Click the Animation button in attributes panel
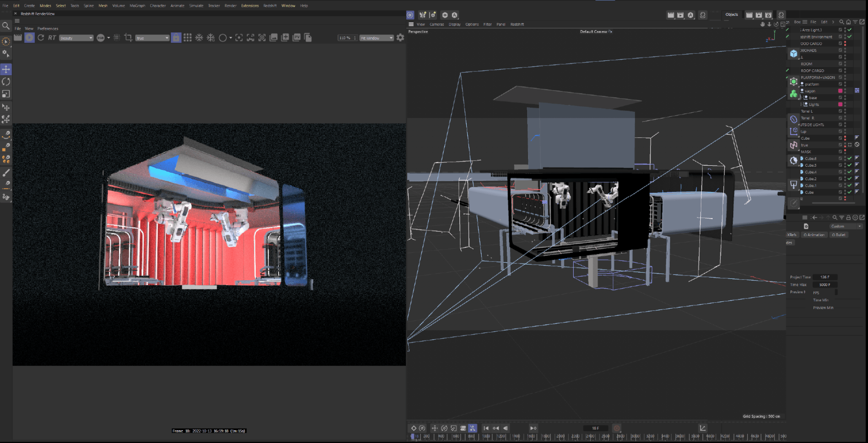 pyautogui.click(x=814, y=235)
